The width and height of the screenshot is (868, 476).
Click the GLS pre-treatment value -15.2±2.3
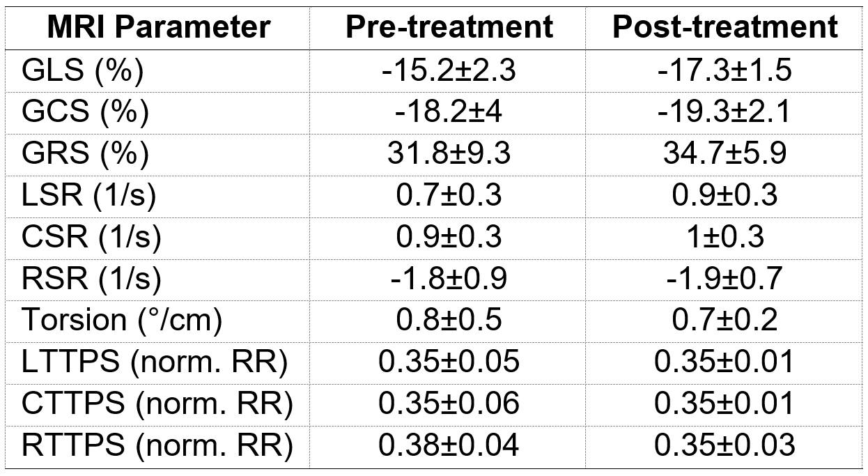[x=449, y=71]
